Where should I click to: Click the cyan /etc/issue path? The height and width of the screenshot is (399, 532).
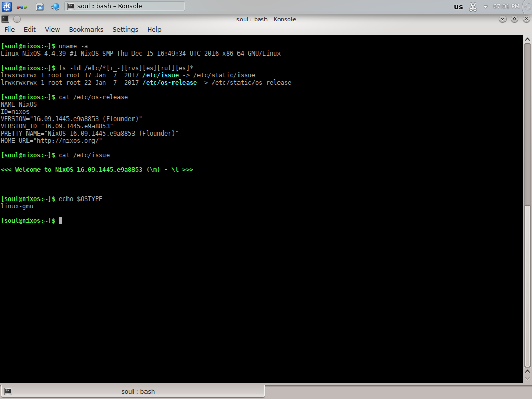pyautogui.click(x=161, y=75)
